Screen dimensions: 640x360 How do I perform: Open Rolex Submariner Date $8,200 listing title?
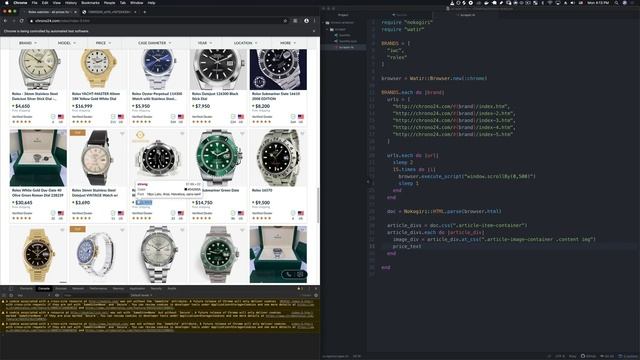pyautogui.click(x=276, y=96)
